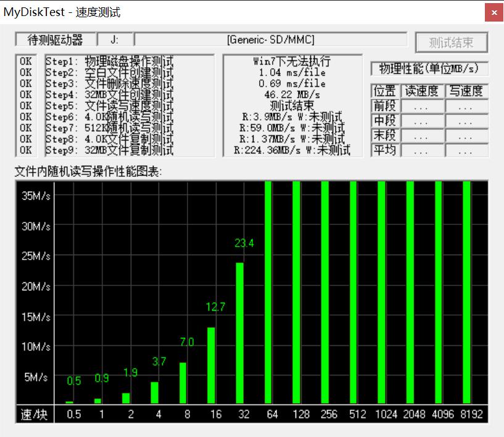
Task: Click the 平均 write speed cell
Action: click(x=466, y=151)
